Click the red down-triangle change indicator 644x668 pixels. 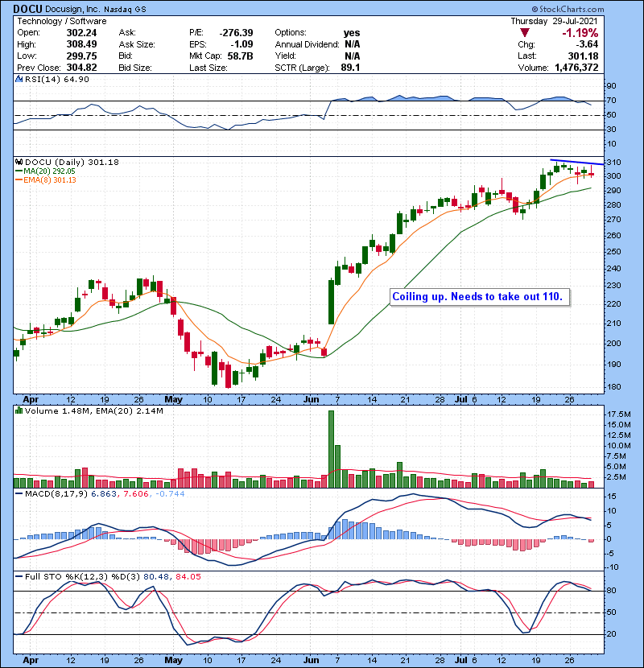(x=525, y=33)
